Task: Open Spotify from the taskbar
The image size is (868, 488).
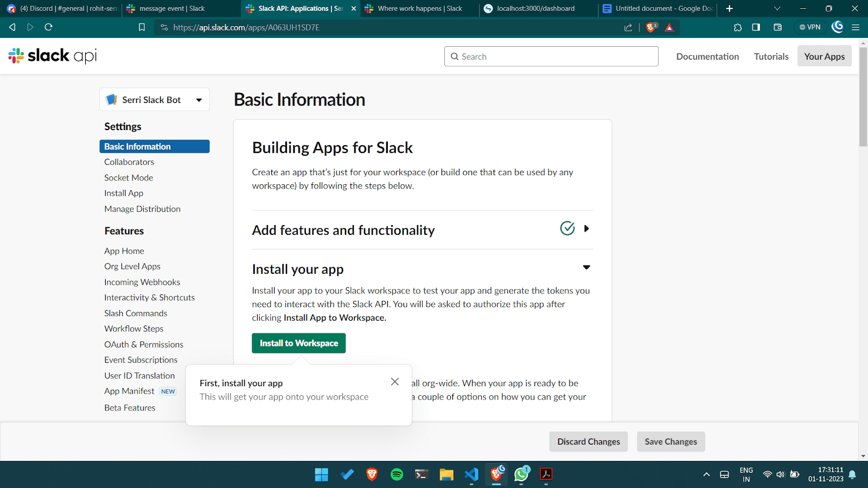Action: pyautogui.click(x=397, y=474)
